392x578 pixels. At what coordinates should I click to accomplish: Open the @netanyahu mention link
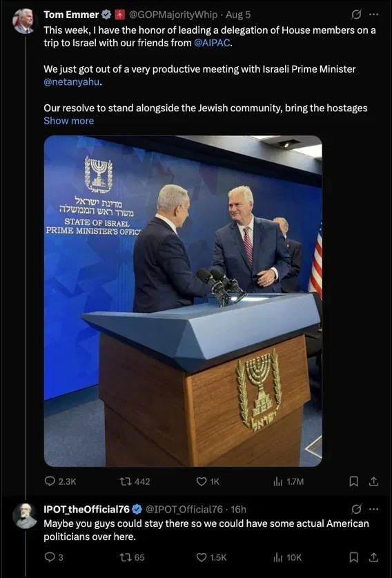click(72, 82)
